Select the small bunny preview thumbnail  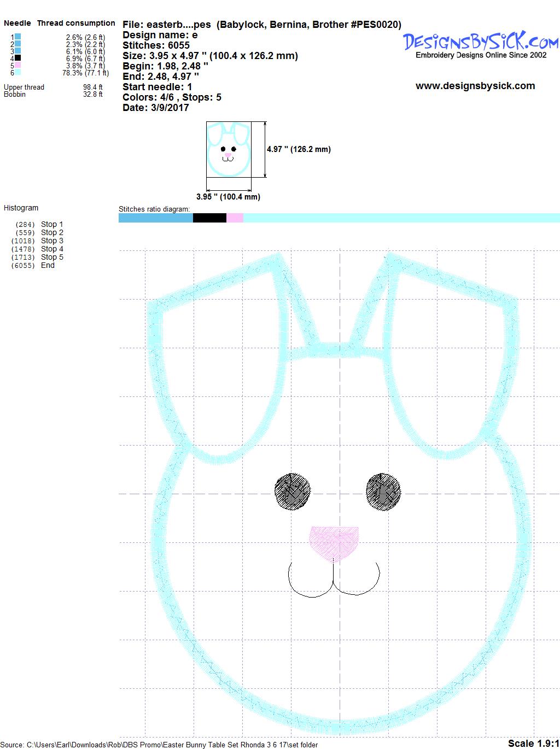click(x=228, y=149)
